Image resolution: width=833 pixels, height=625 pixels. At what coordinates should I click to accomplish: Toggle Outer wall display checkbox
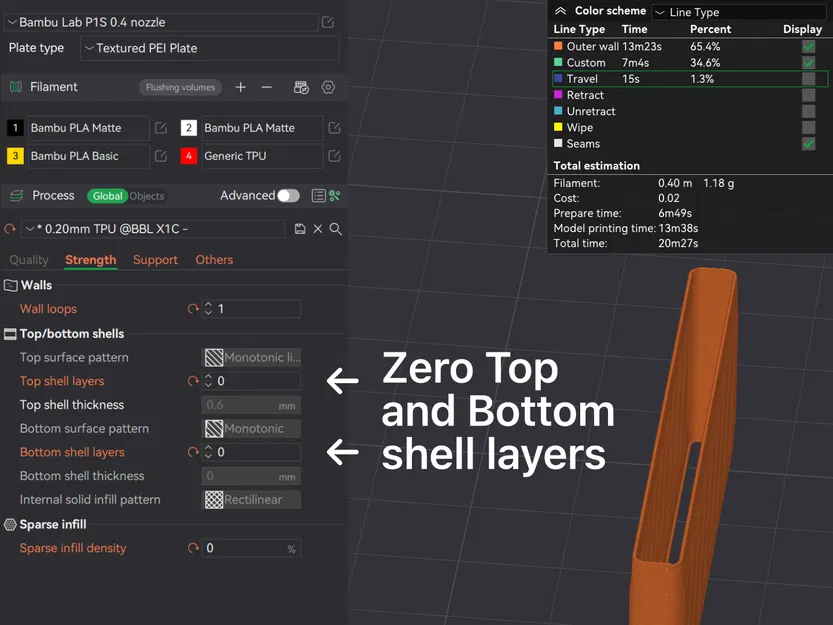pyautogui.click(x=809, y=47)
